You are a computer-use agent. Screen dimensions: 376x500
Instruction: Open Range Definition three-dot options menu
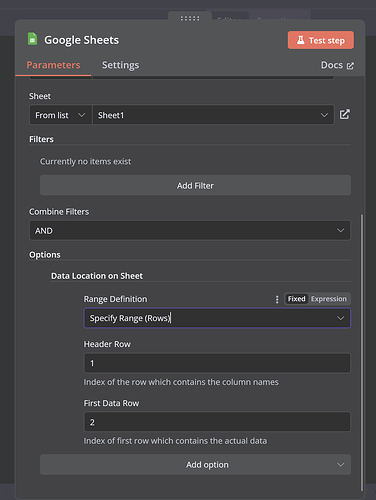point(277,299)
